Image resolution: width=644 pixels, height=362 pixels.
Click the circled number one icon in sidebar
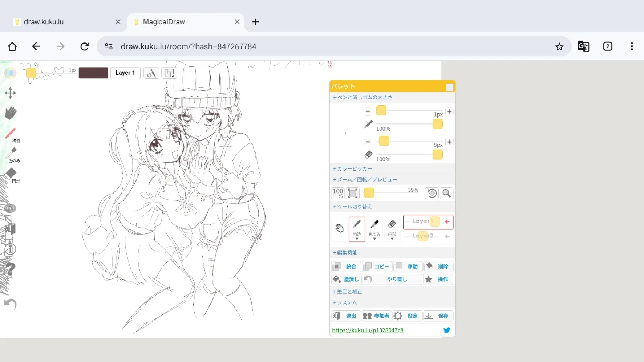[10, 249]
